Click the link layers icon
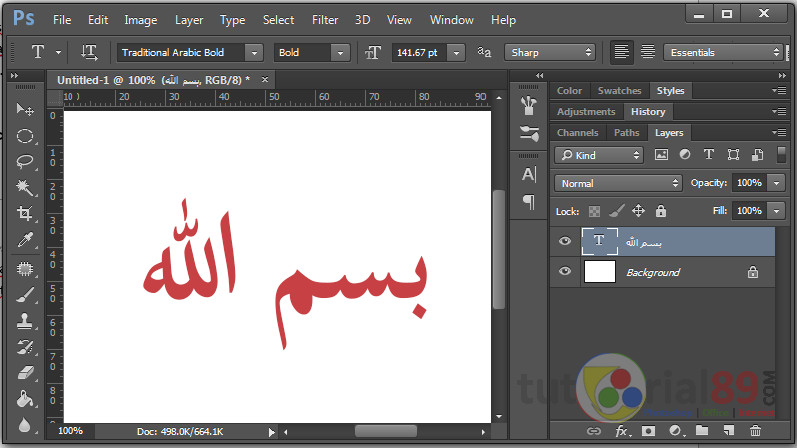This screenshot has height=448, width=797. click(x=593, y=431)
